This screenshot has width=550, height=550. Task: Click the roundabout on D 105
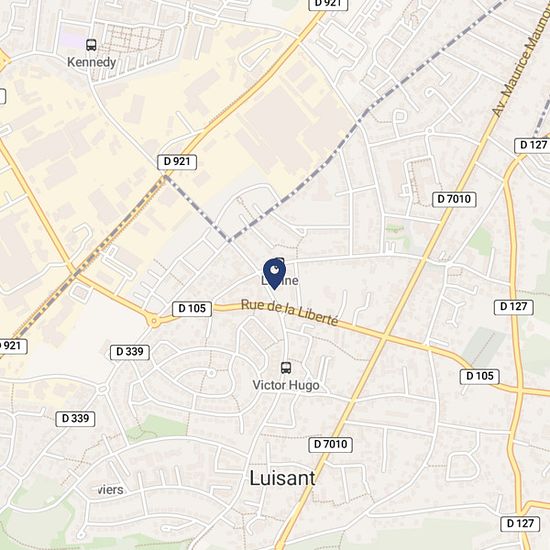(154, 321)
